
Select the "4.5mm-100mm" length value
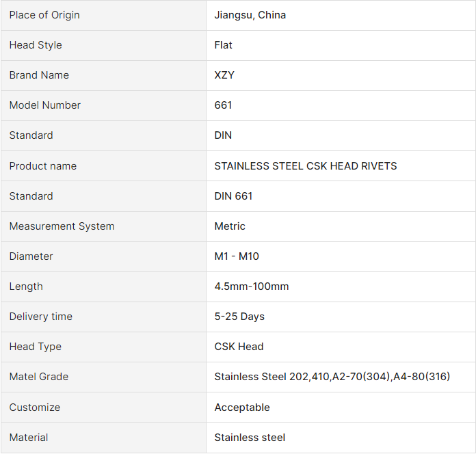pos(252,286)
